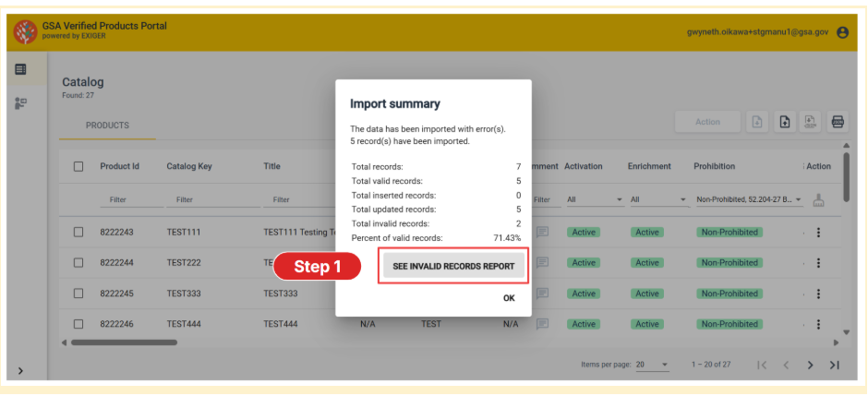This screenshot has width=868, height=396.
Task: Click the TEST222 catalog key cell
Action: pyautogui.click(x=183, y=263)
